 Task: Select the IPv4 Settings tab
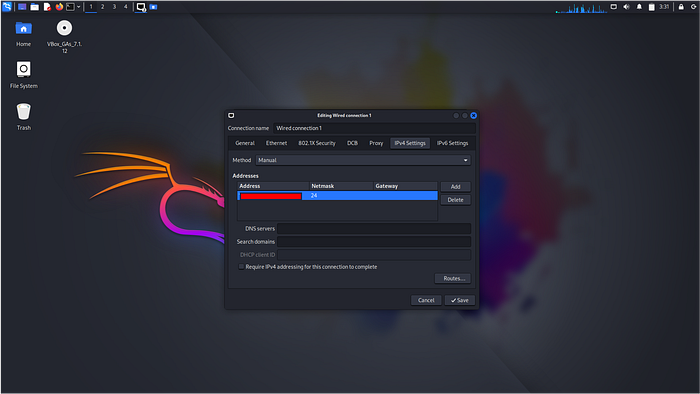(x=410, y=143)
